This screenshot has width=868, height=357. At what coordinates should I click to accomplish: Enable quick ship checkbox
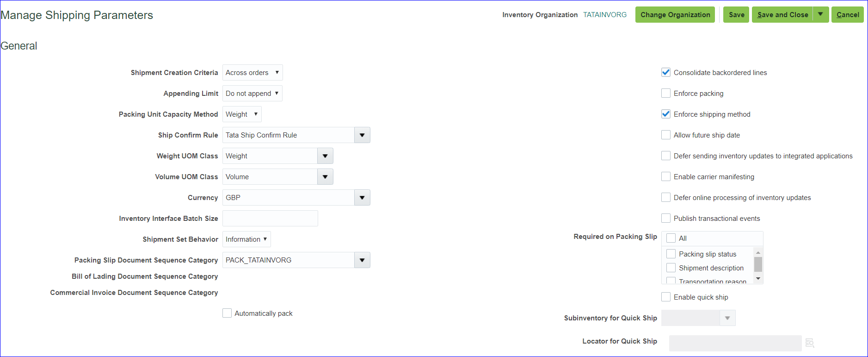[x=666, y=297]
